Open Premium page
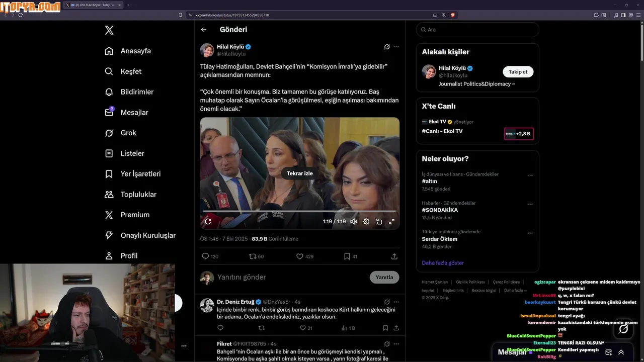This screenshot has width=644, height=362. (127, 215)
